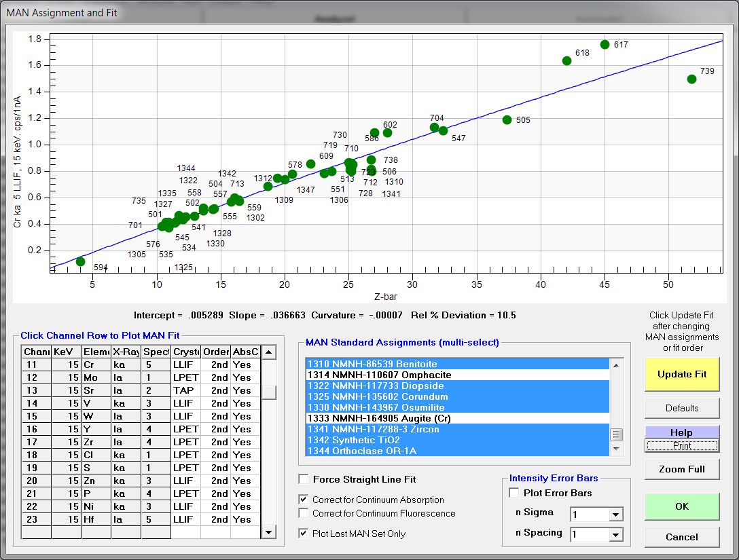Click Zoom Full to reset plot

point(682,469)
